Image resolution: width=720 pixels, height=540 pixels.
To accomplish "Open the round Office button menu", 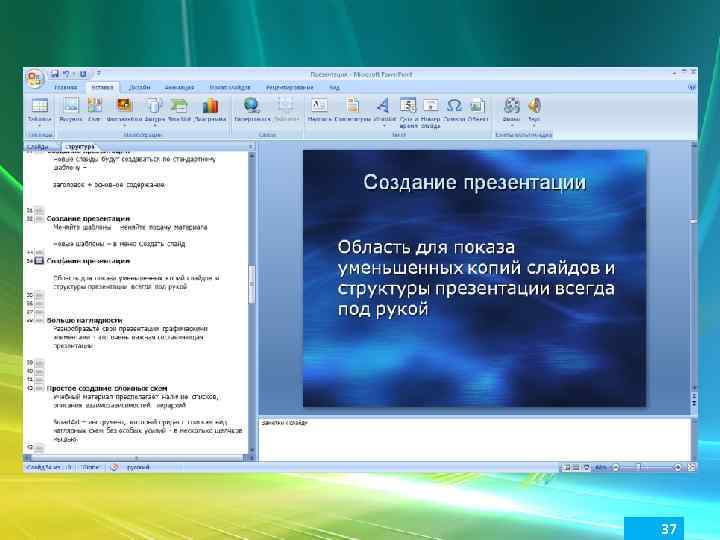I will (x=35, y=78).
